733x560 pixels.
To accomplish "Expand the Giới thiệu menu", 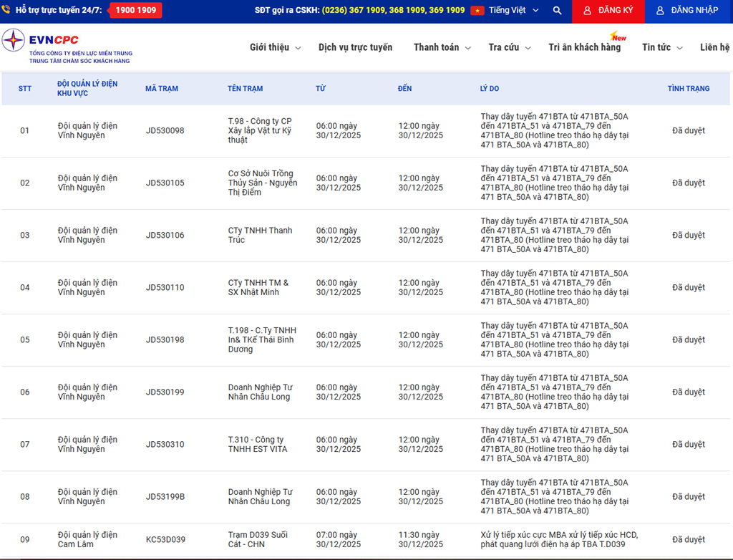I will tap(275, 47).
